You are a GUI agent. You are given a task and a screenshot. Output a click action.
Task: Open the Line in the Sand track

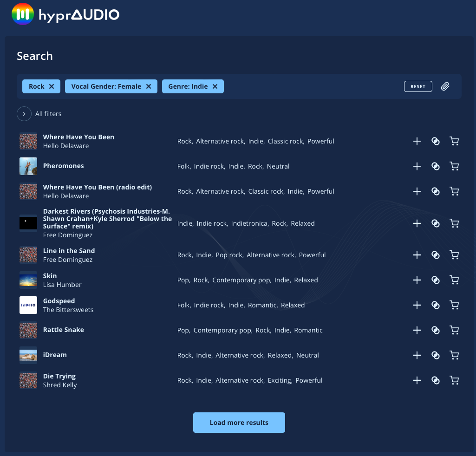tap(69, 251)
